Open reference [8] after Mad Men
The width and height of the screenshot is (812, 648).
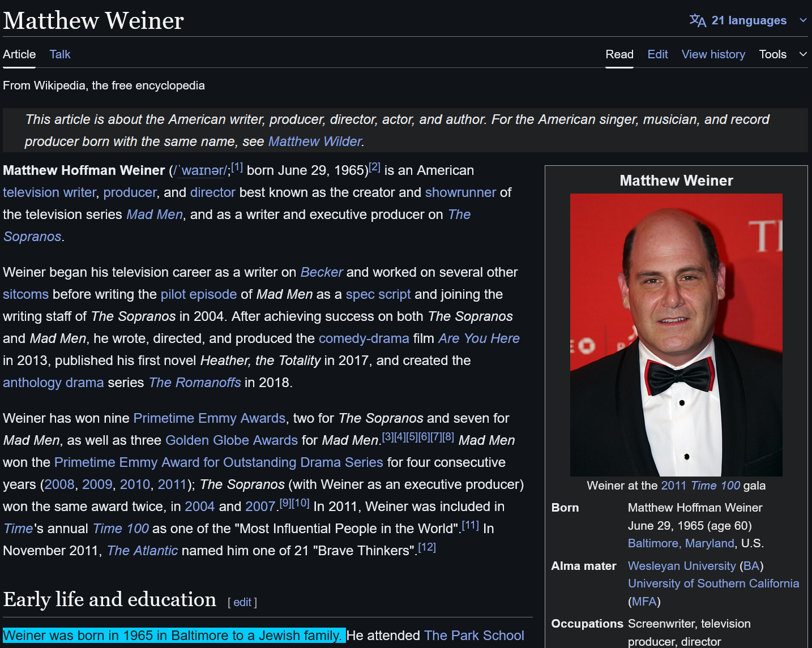click(448, 437)
